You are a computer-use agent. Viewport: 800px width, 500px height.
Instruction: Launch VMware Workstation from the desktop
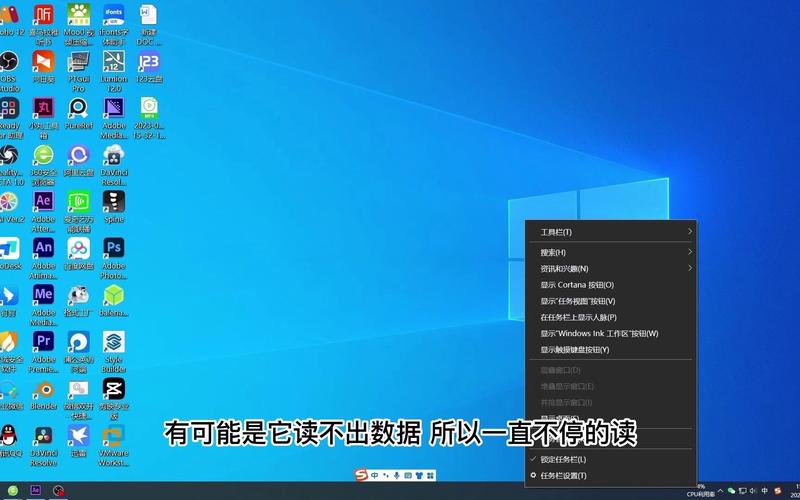pyautogui.click(x=113, y=446)
